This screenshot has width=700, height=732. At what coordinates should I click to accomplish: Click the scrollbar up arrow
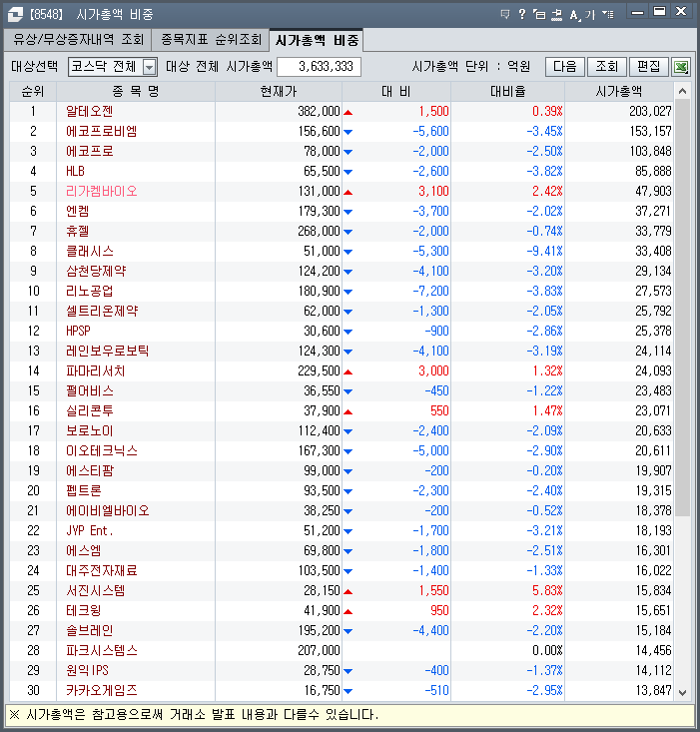pos(682,91)
